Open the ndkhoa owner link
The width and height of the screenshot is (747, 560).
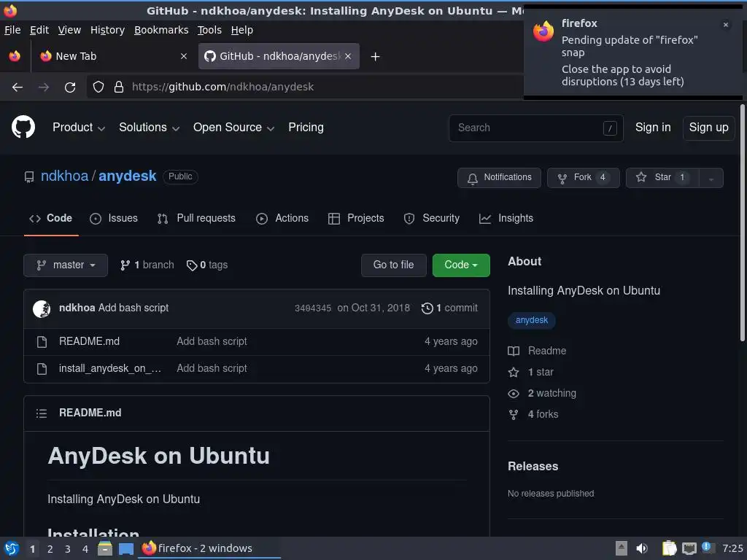point(64,176)
